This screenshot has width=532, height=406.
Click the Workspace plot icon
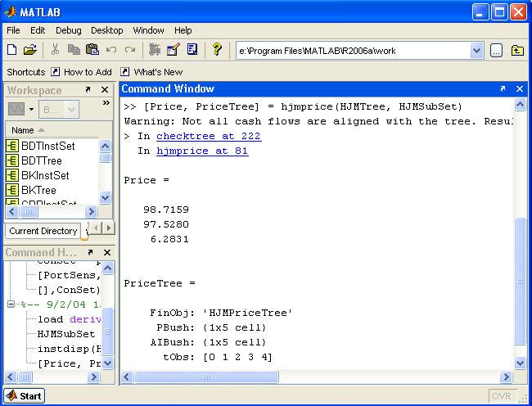[x=16, y=109]
